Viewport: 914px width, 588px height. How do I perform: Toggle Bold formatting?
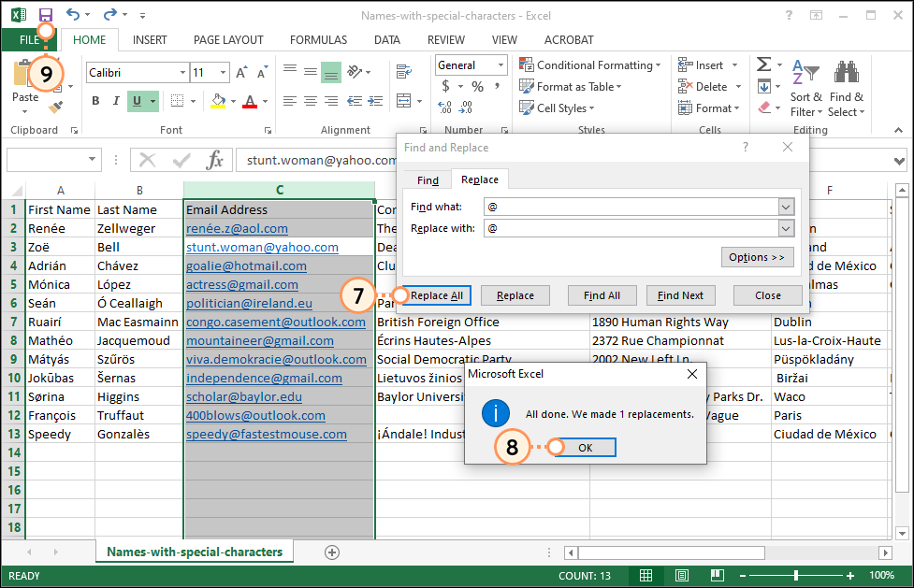pos(95,101)
